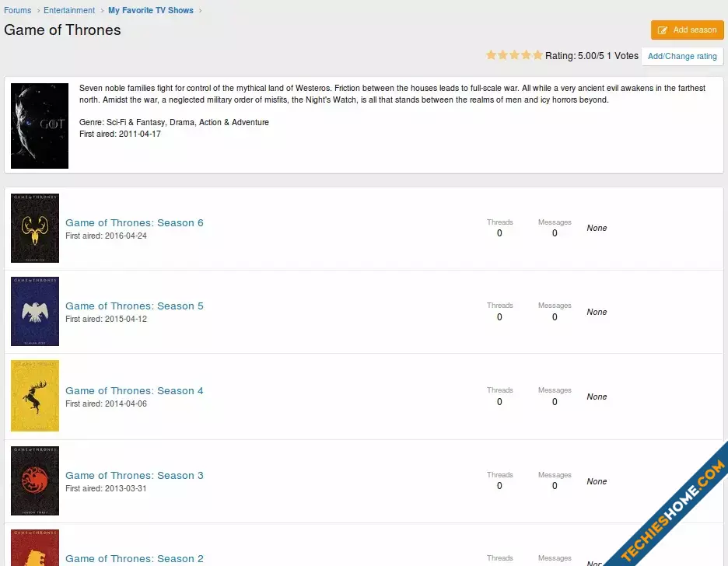Viewport: 728px width, 566px height.
Task: Click the fourth rating star
Action: pyautogui.click(x=526, y=55)
